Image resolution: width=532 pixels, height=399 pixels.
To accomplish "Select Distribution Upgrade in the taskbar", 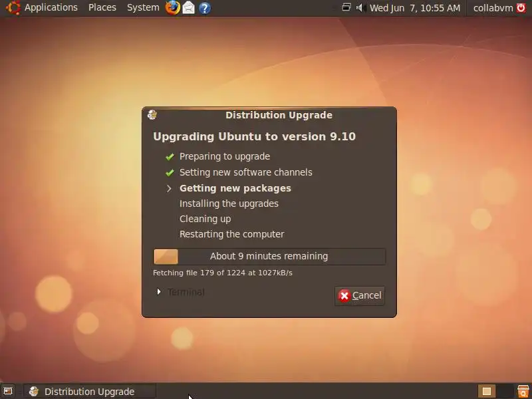I will point(90,391).
